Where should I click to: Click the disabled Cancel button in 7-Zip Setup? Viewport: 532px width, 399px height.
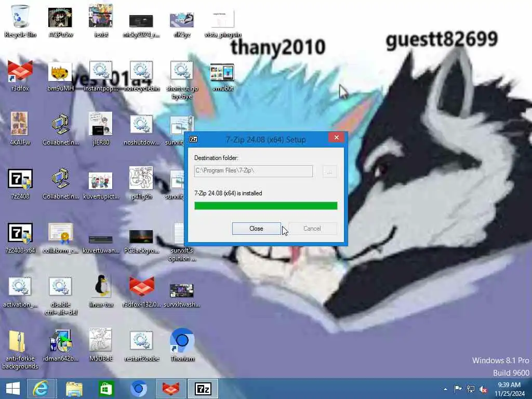pyautogui.click(x=312, y=229)
